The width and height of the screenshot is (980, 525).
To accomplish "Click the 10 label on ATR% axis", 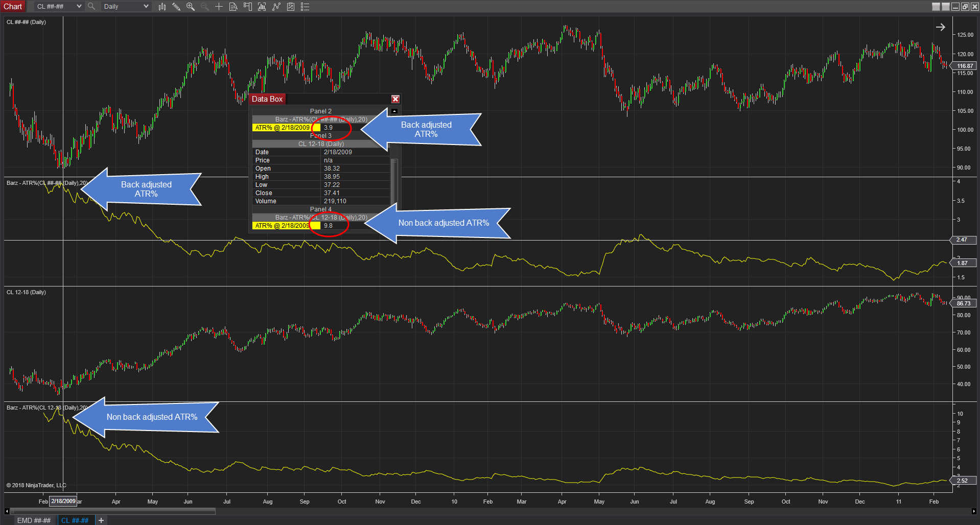I will pyautogui.click(x=960, y=414).
